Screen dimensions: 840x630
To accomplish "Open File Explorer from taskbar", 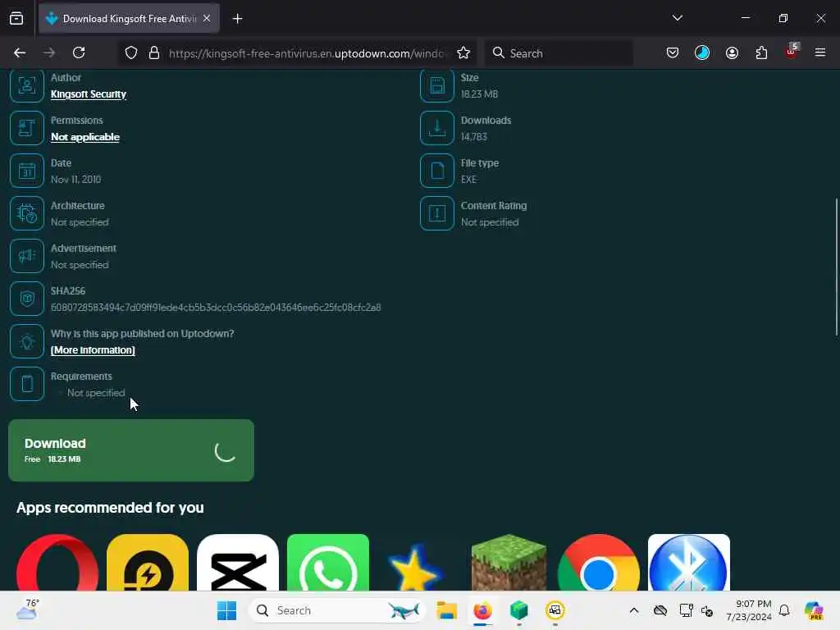I will [x=447, y=610].
